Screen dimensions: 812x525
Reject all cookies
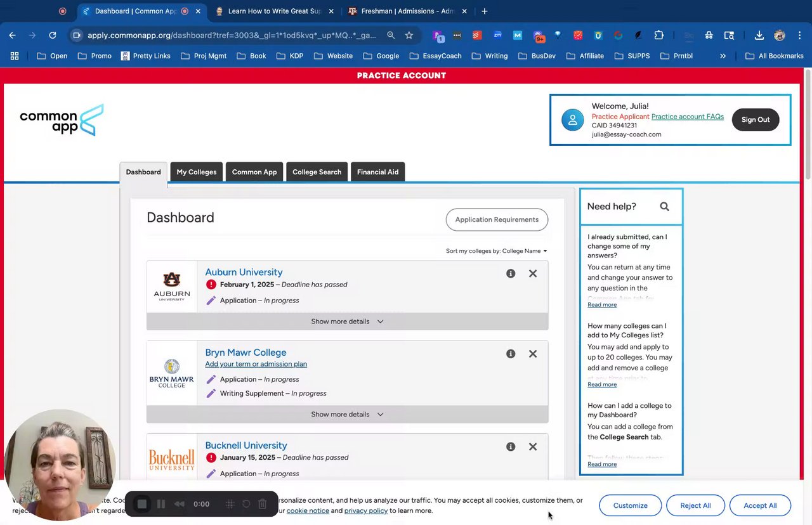(695, 505)
